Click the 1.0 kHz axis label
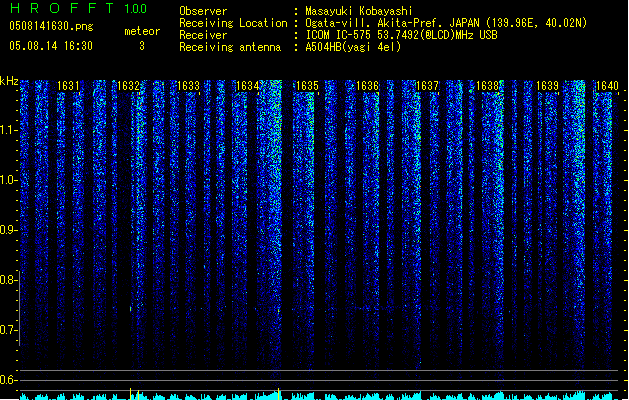Viewport: 629px width, 400px height. click(x=8, y=180)
